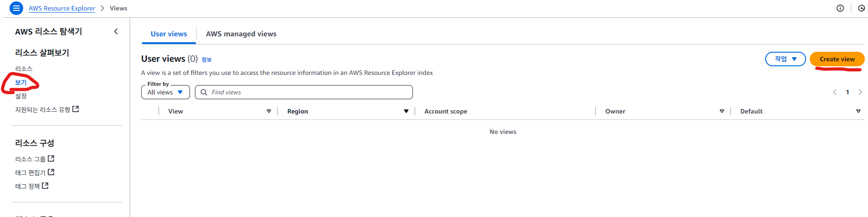Image resolution: width=868 pixels, height=217 pixels.
Task: Open 태그 편집기 link
Action: click(x=30, y=173)
